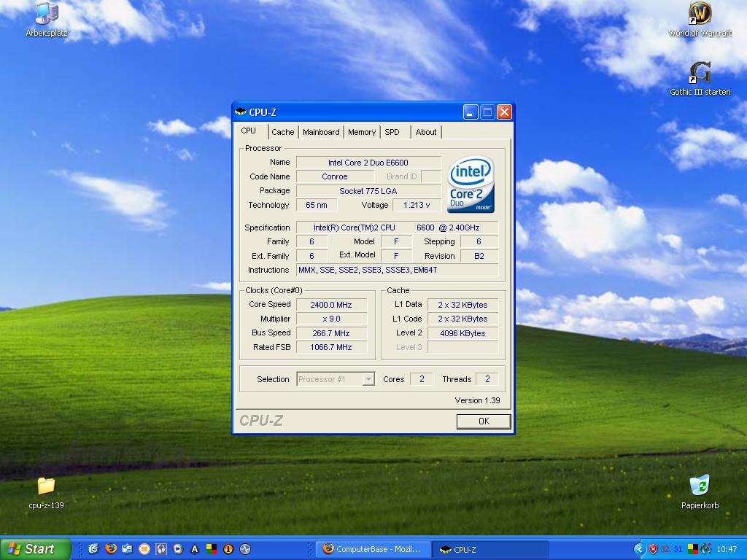Click the empty Level 3 cache field

click(462, 347)
